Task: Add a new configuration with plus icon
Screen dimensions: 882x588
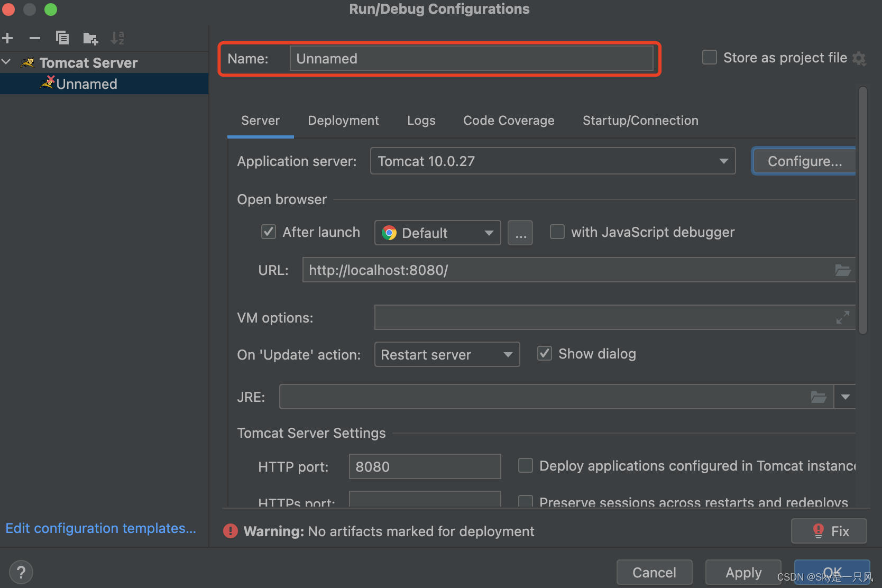Action: coord(7,38)
